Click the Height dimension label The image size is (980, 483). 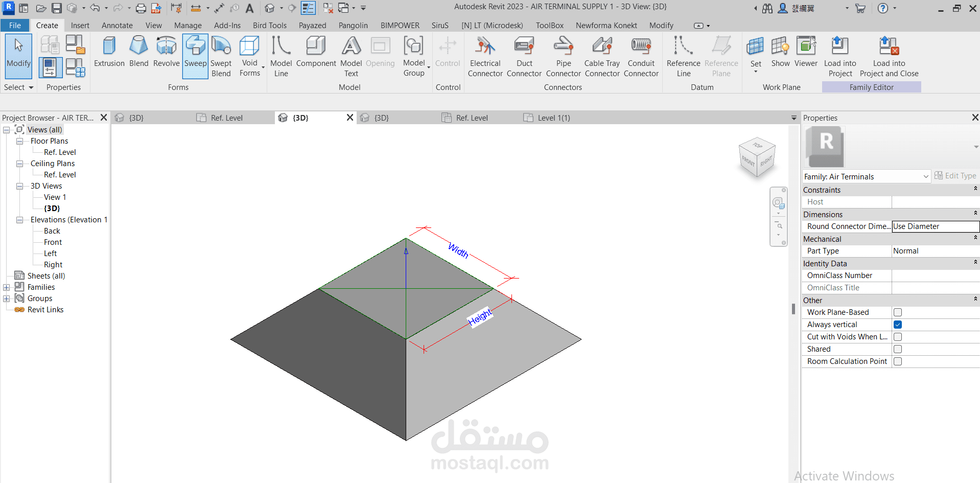(480, 317)
